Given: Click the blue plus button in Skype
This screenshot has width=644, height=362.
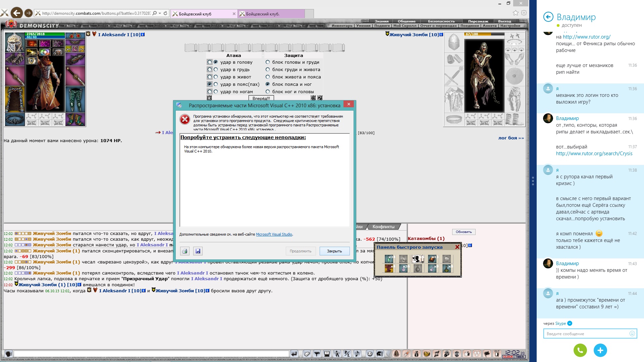Looking at the screenshot, I should point(600,350).
